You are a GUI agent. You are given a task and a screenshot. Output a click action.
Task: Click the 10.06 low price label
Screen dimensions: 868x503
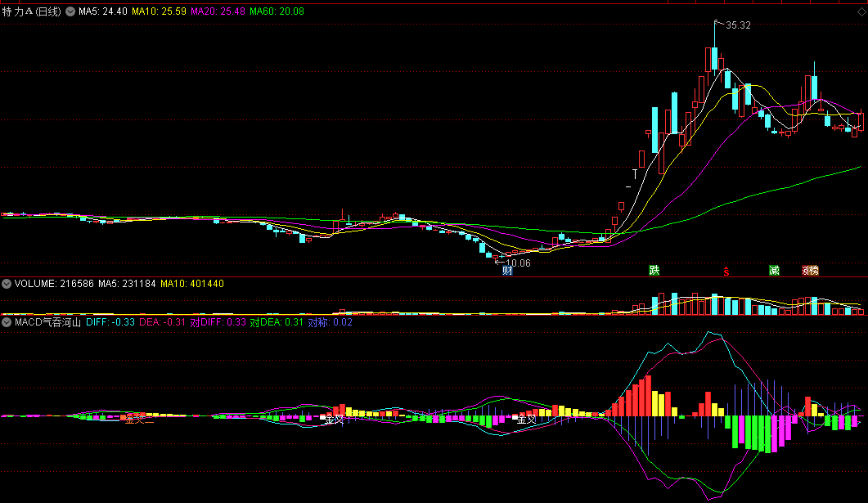[518, 263]
